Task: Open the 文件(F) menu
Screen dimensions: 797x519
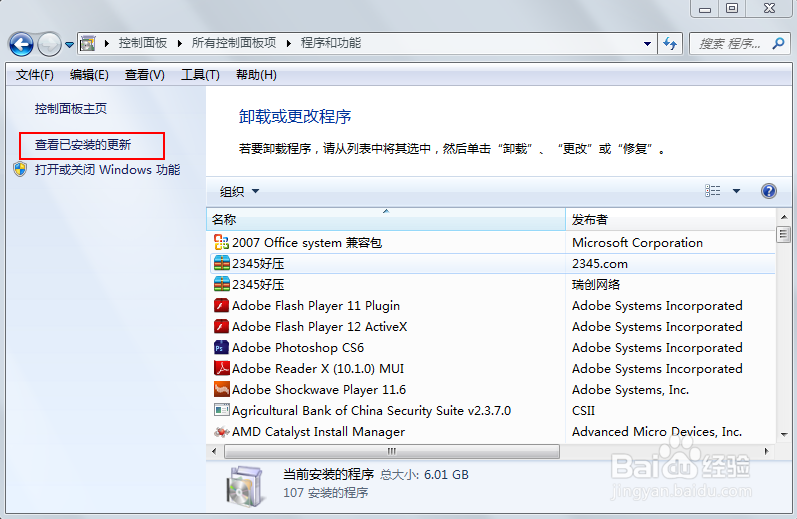Action: (x=35, y=75)
